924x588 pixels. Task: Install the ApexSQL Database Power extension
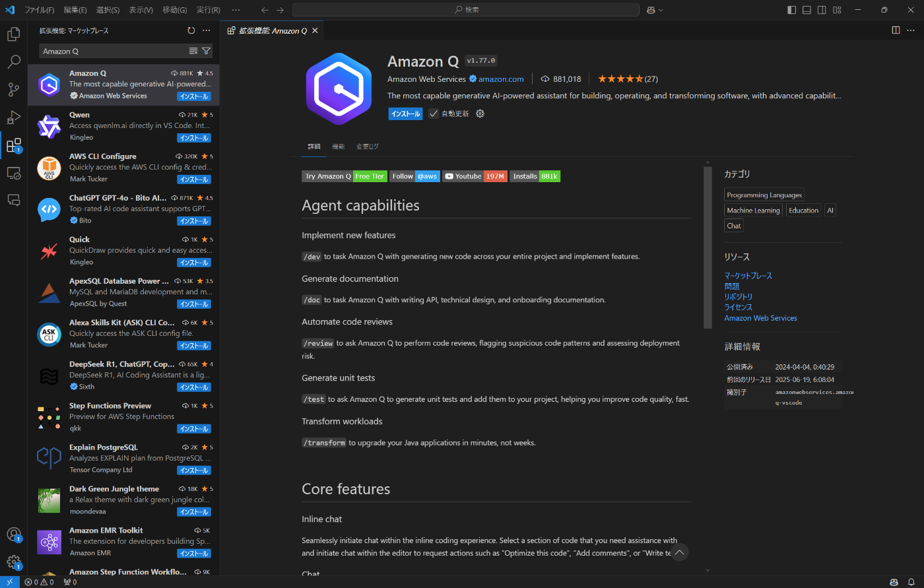point(194,304)
